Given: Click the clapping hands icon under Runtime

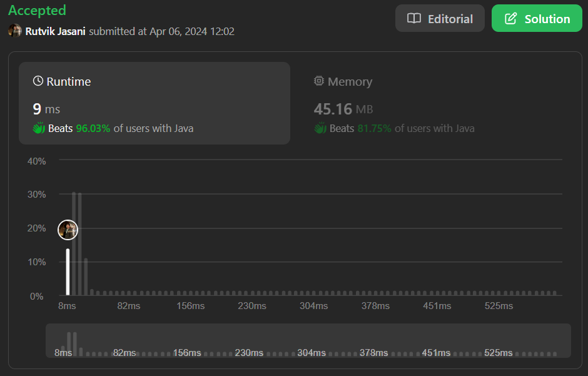Looking at the screenshot, I should 39,128.
